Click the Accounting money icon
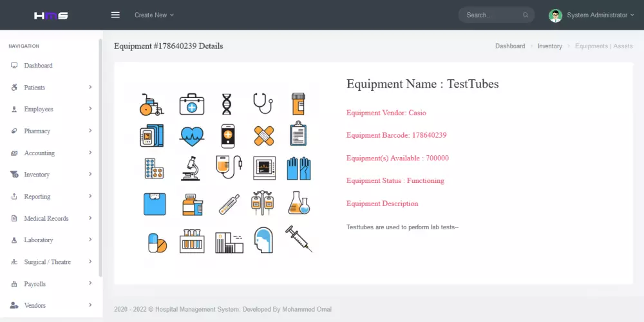644x322 pixels. tap(14, 153)
